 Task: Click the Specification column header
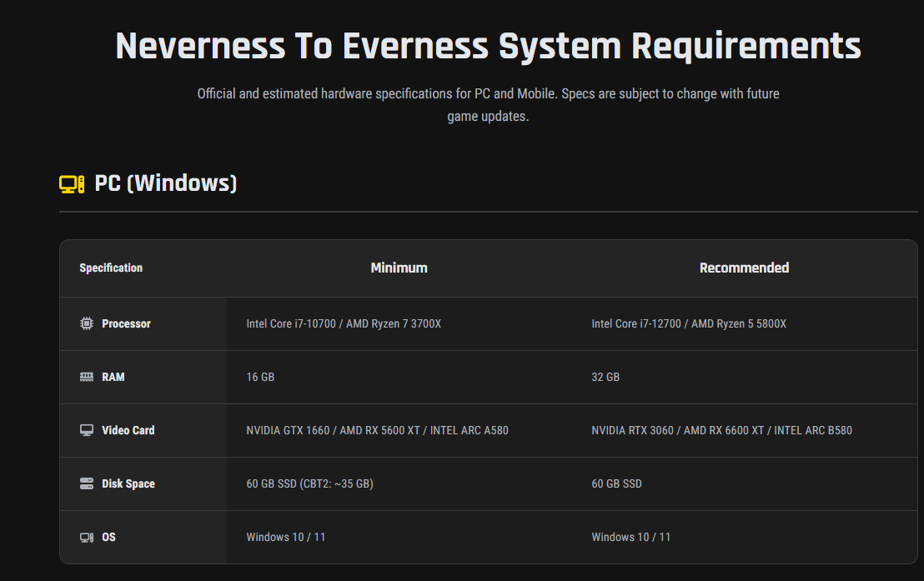[x=111, y=268]
